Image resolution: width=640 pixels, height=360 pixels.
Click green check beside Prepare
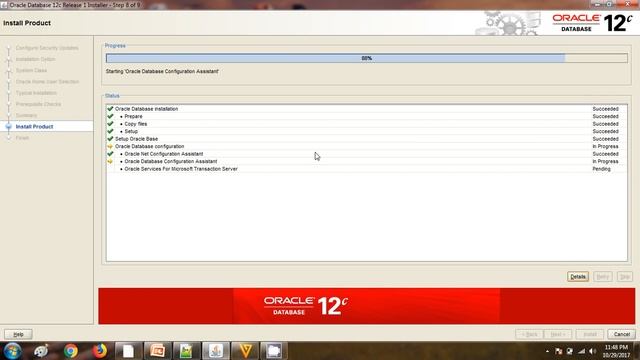110,116
